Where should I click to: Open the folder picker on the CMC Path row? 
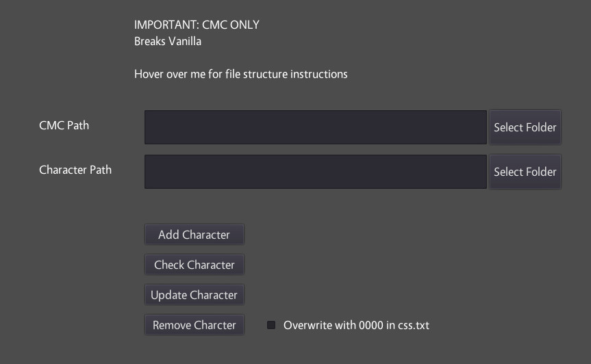(x=525, y=127)
